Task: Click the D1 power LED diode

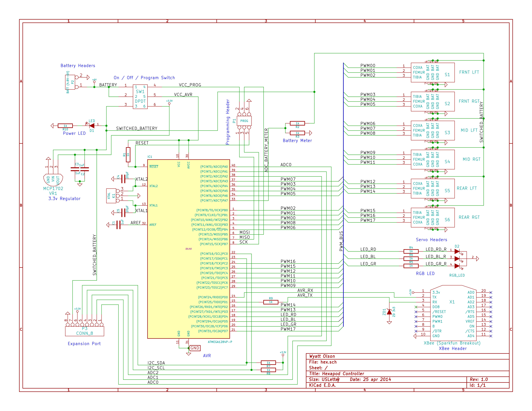Action: (92, 126)
